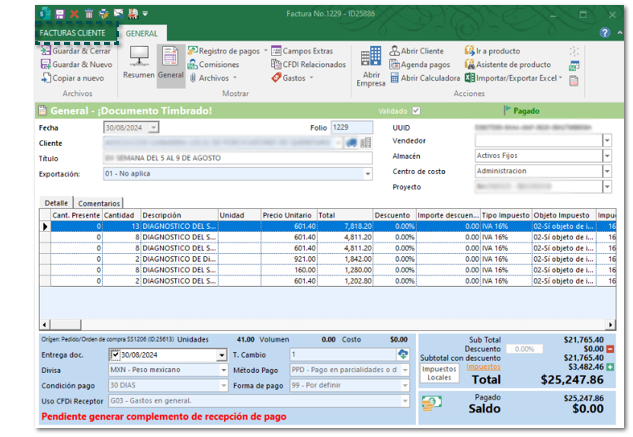
Task: Expand the Registro de pagos dropdown
Action: pos(265,50)
